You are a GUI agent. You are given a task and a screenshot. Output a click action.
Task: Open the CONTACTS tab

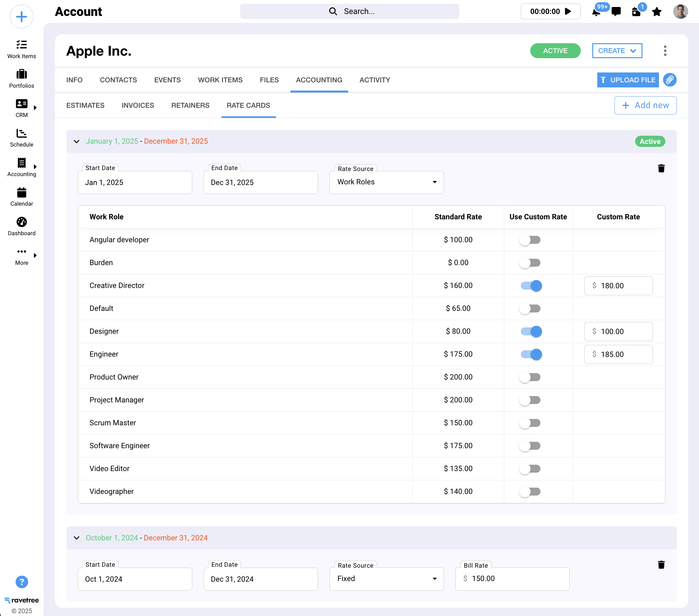click(x=118, y=80)
